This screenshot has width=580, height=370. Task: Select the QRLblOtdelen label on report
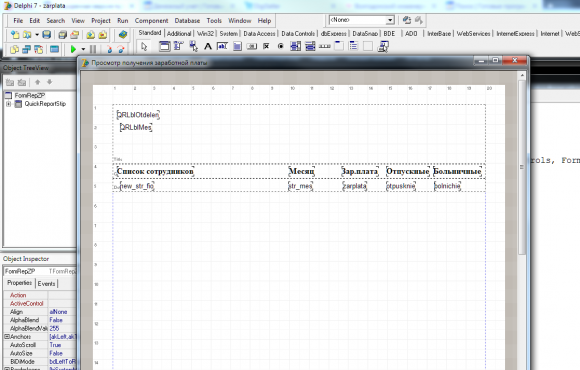[x=138, y=115]
